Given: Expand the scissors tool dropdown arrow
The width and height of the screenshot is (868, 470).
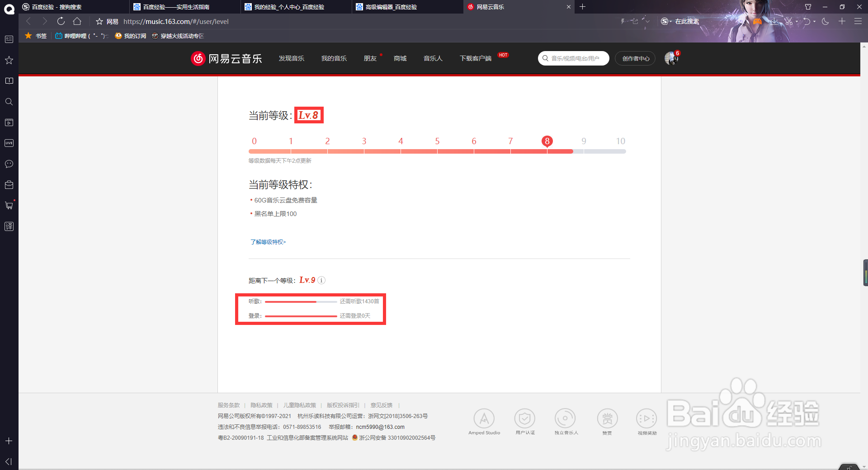Looking at the screenshot, I should 797,21.
